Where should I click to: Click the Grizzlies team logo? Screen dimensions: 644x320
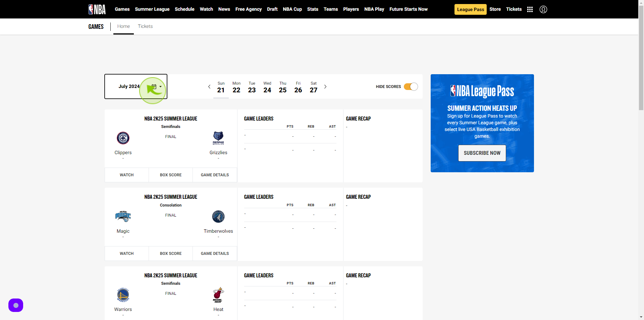218,138
